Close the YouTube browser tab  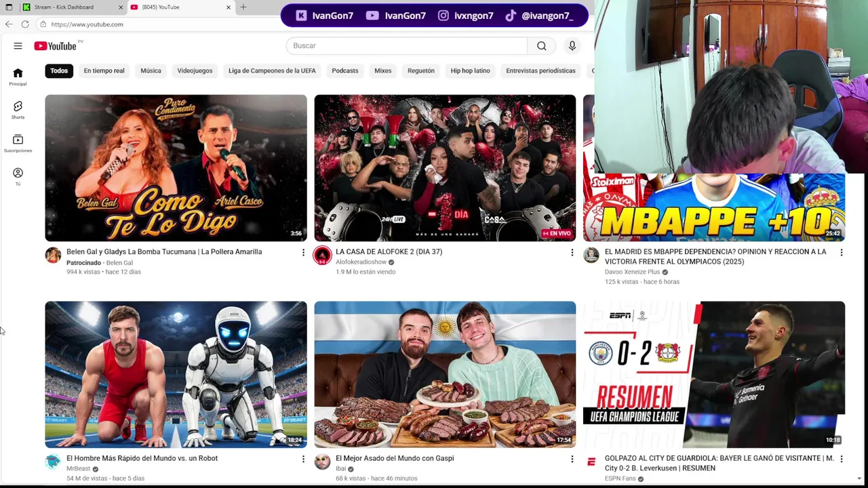click(229, 7)
